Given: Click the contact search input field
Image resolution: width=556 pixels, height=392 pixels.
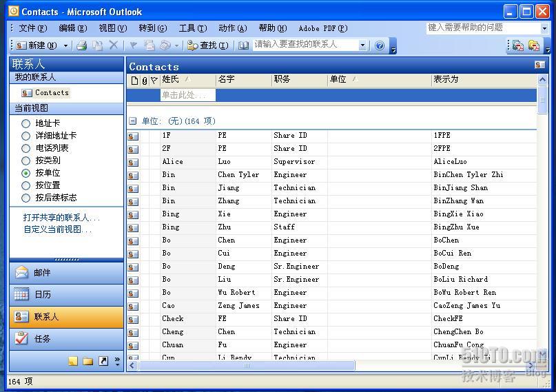Looking at the screenshot, I should (x=306, y=45).
